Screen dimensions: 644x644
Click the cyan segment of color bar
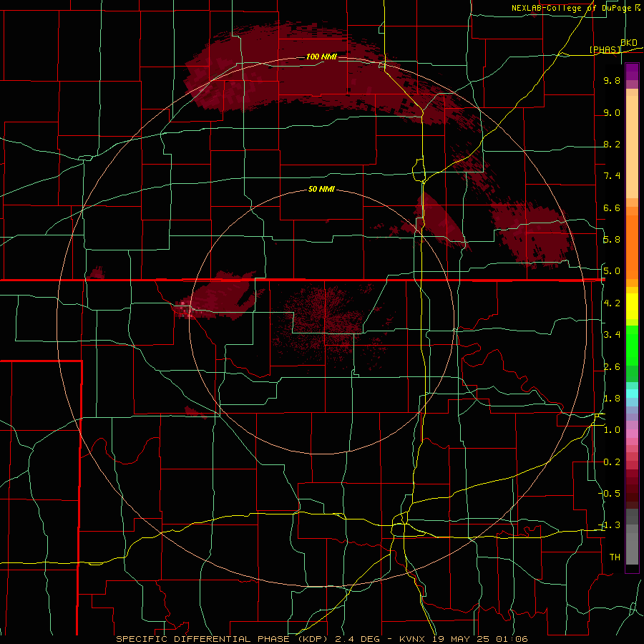[x=632, y=393]
